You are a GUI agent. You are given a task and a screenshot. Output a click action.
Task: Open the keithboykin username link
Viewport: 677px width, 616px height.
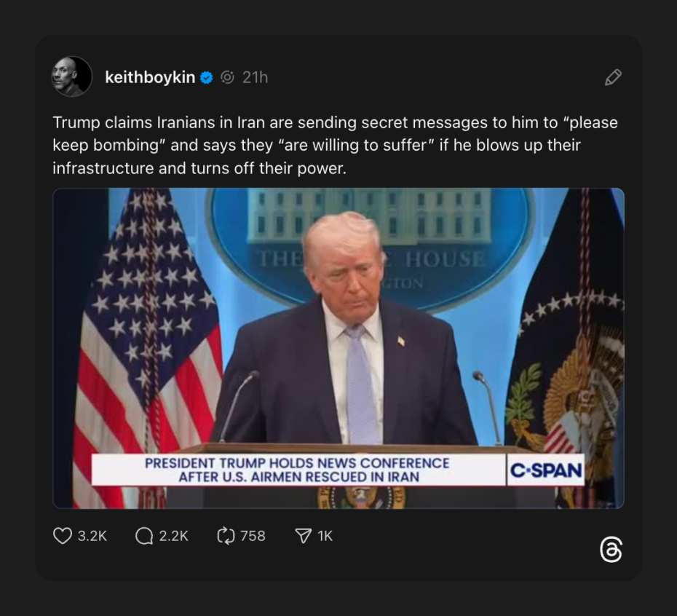(150, 78)
